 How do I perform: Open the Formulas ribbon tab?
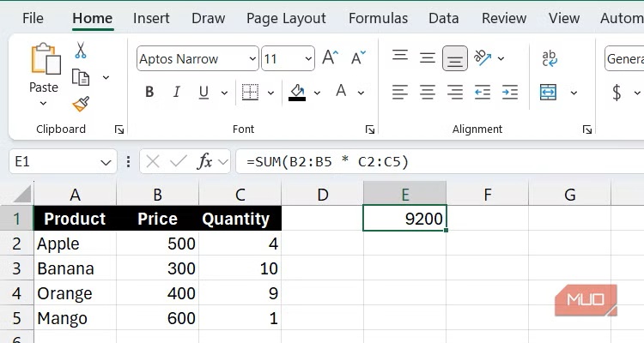(x=377, y=18)
